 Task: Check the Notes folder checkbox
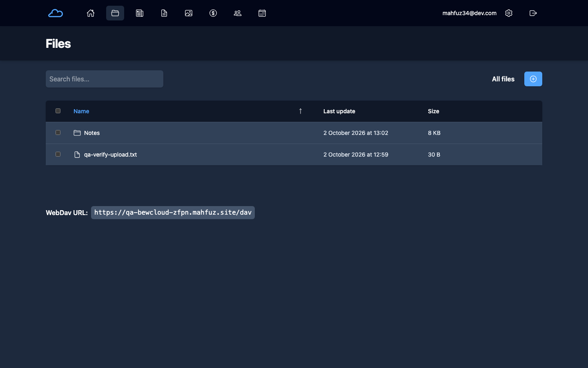[58, 132]
